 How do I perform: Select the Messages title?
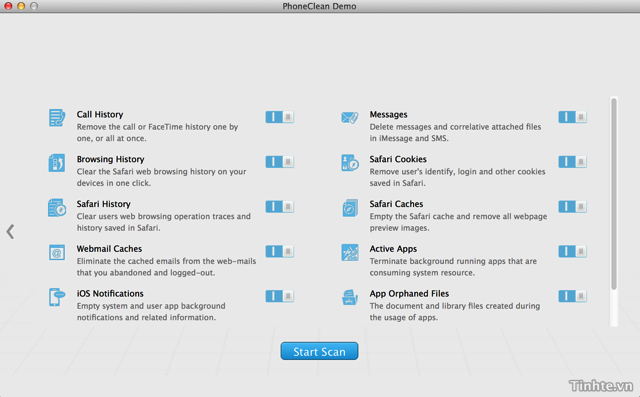click(389, 115)
